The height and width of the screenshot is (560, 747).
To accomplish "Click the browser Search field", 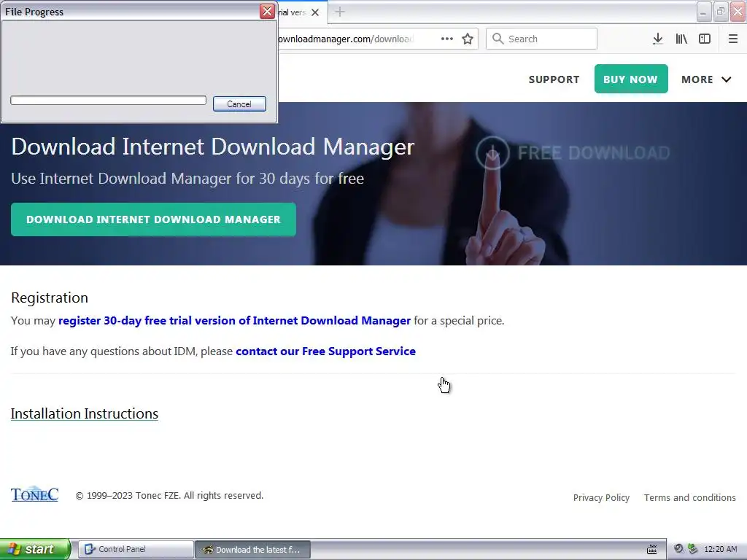I will point(541,39).
